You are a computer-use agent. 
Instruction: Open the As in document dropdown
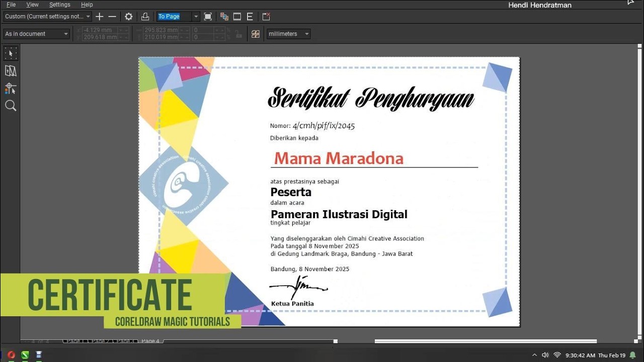[x=36, y=34]
